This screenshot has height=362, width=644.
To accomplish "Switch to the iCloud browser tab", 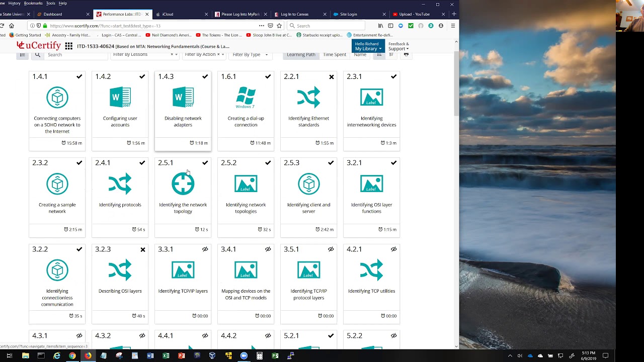I will point(182,14).
